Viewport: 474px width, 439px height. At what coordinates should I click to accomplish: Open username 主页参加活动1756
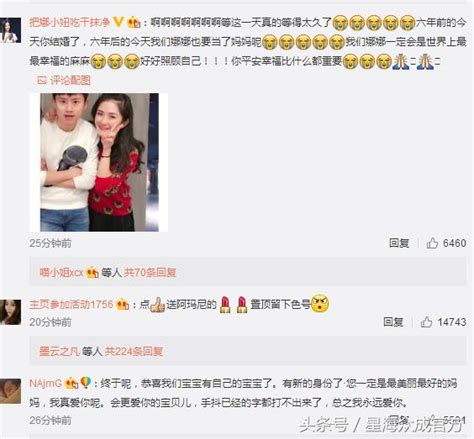pos(71,304)
